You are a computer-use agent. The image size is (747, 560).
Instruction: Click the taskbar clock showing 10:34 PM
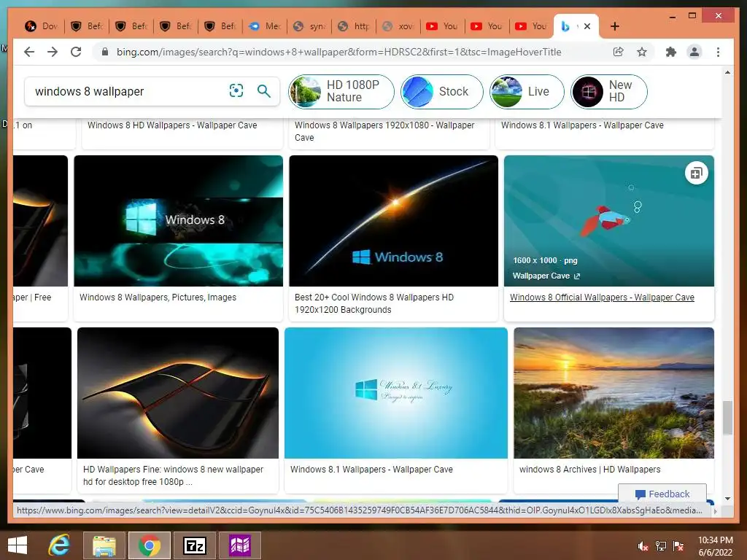pyautogui.click(x=715, y=546)
